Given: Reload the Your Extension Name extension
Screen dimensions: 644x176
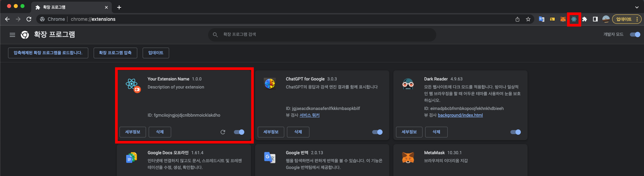Looking at the screenshot, I should pyautogui.click(x=223, y=132).
